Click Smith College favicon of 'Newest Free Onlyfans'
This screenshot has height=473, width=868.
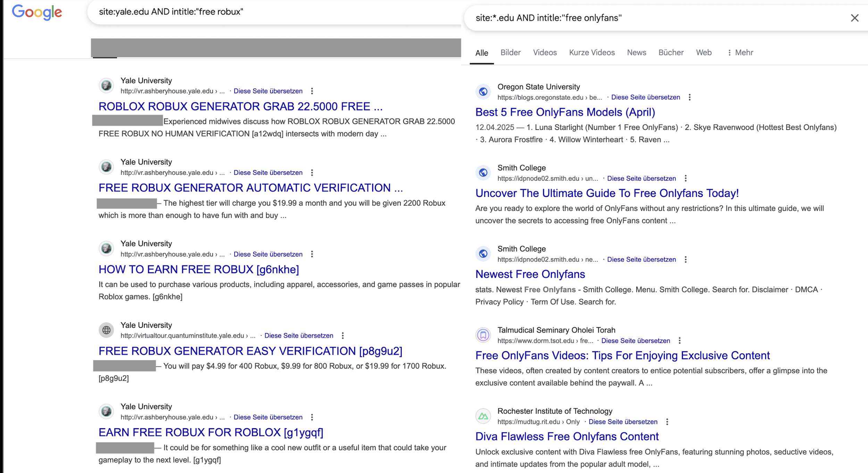(x=483, y=254)
